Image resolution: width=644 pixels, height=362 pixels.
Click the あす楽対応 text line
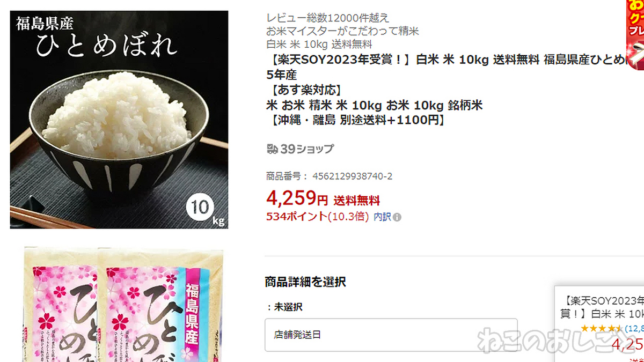[304, 90]
